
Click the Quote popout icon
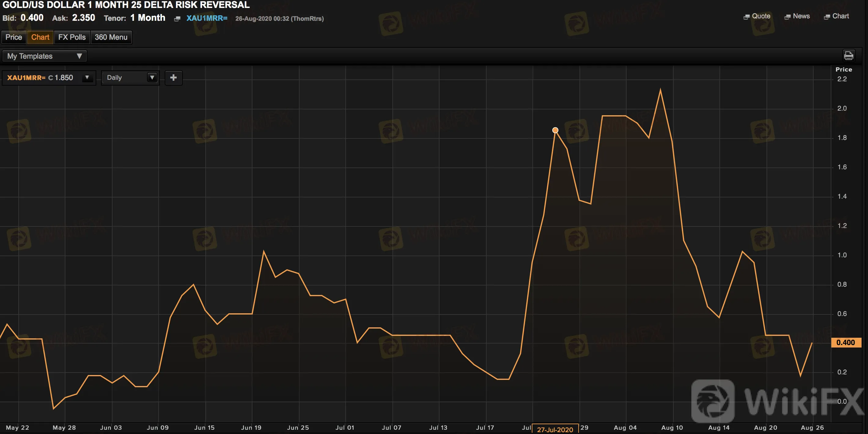point(746,17)
